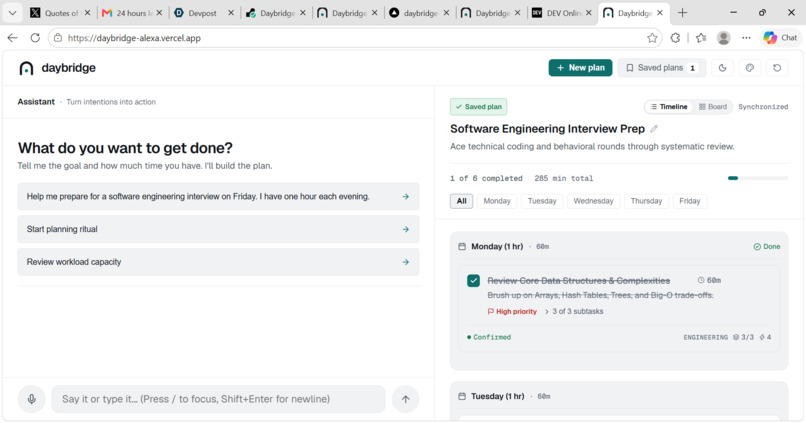Open browser profile avatar
806x423 pixels.
(724, 38)
